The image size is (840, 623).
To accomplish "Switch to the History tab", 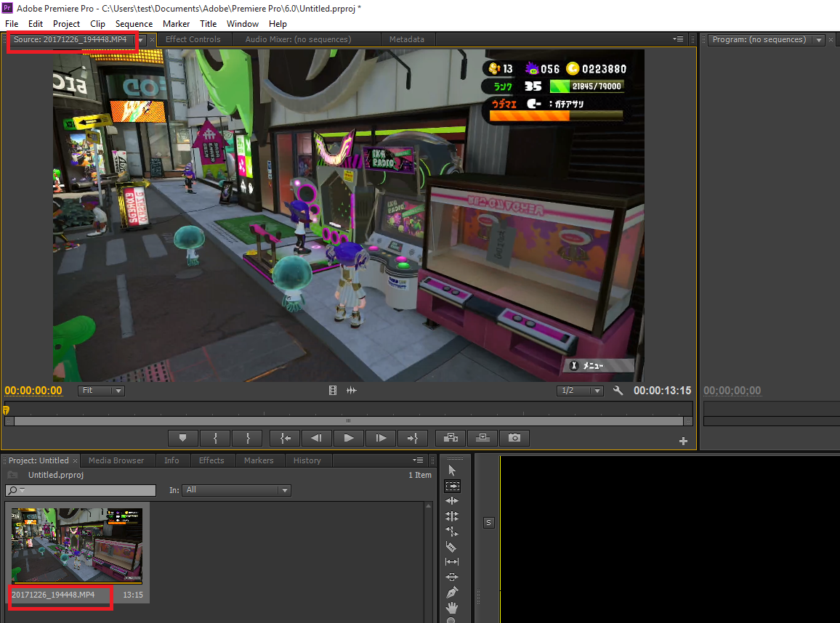I will tap(307, 460).
